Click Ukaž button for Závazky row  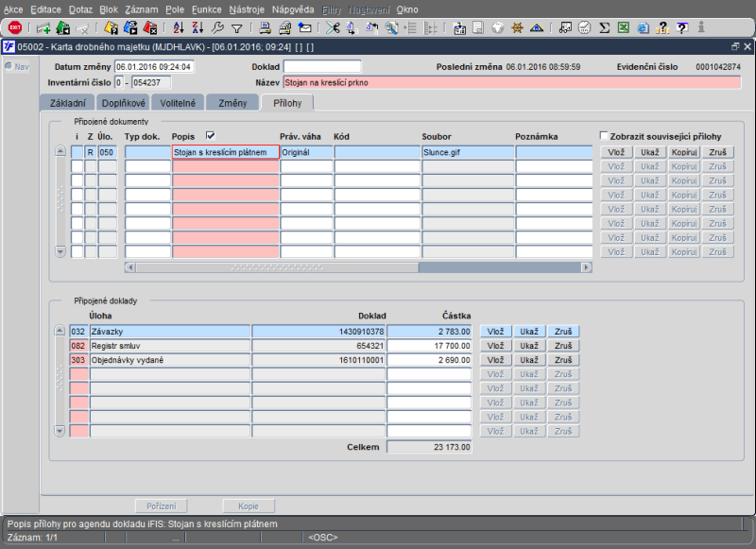pos(529,332)
